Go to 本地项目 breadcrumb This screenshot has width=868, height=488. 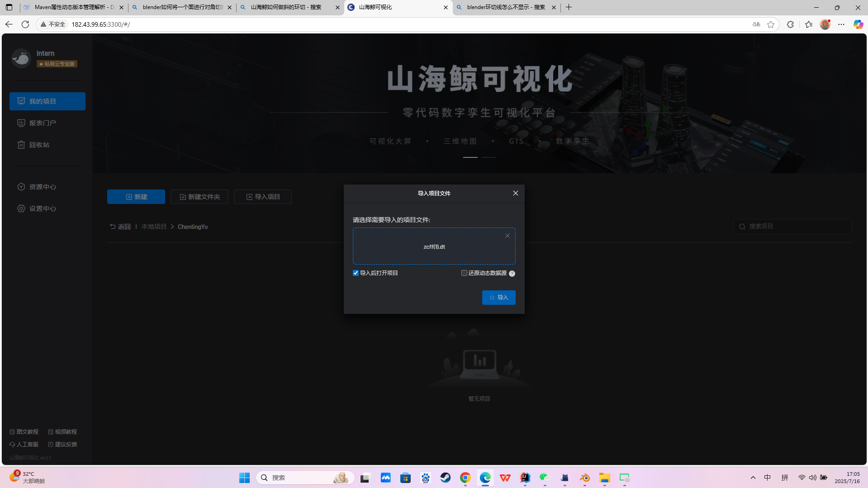click(154, 227)
